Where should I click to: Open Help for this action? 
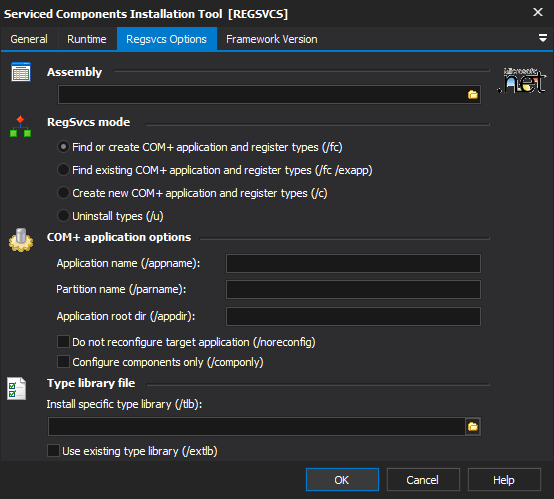[504, 480]
